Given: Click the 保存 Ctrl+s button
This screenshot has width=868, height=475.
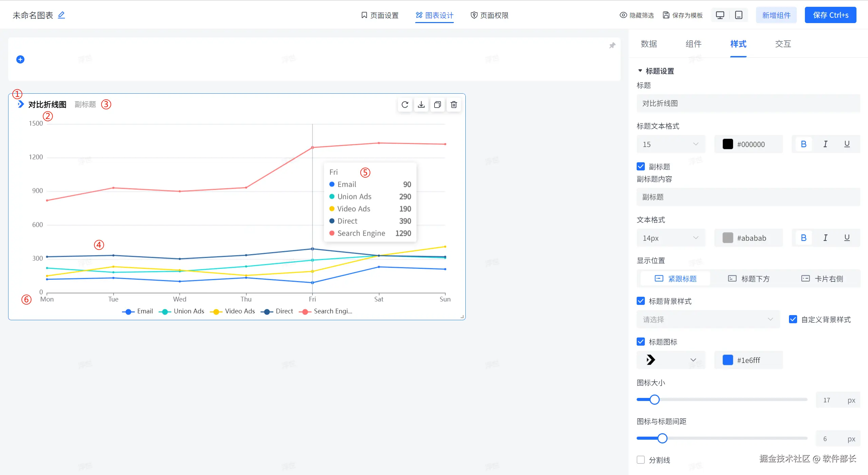Looking at the screenshot, I should pyautogui.click(x=830, y=15).
